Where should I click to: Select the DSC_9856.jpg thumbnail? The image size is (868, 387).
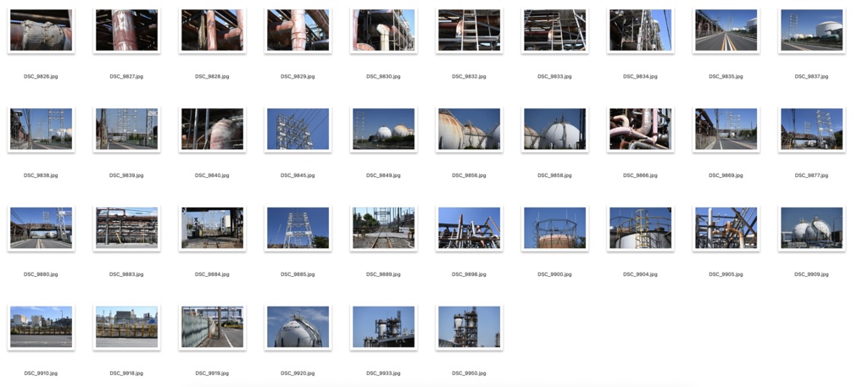tap(470, 130)
